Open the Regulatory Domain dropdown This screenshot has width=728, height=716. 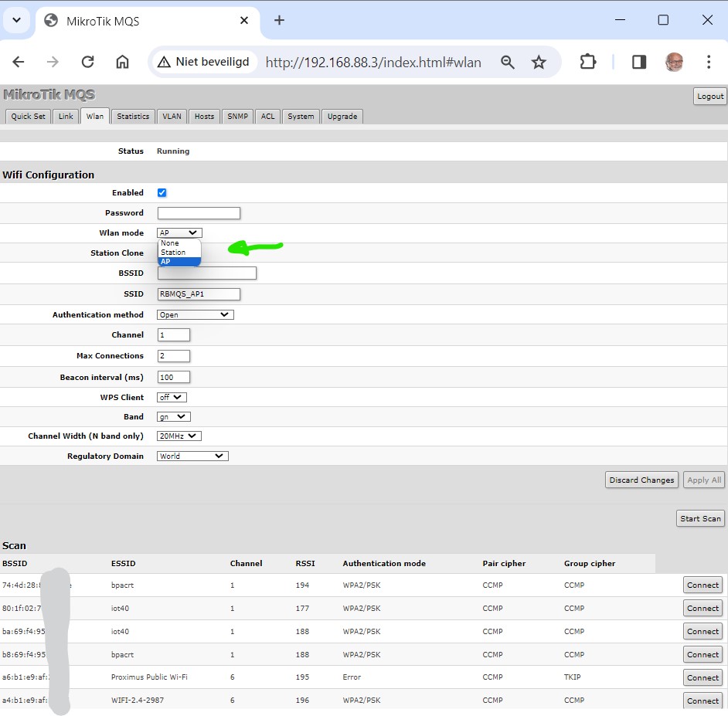pos(192,456)
